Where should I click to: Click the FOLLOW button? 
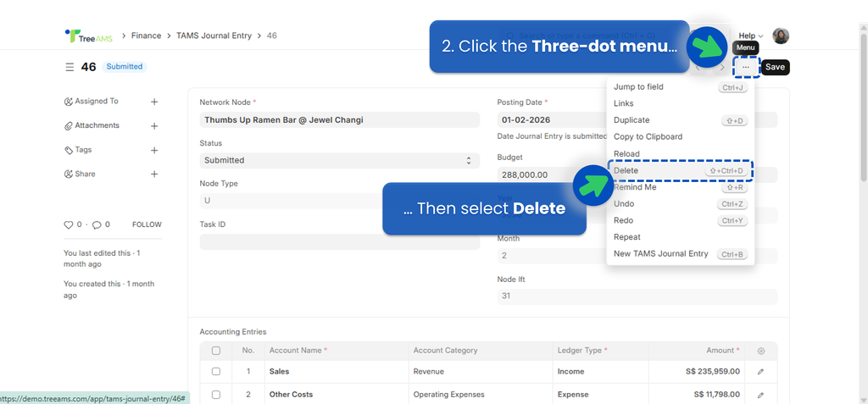(147, 224)
